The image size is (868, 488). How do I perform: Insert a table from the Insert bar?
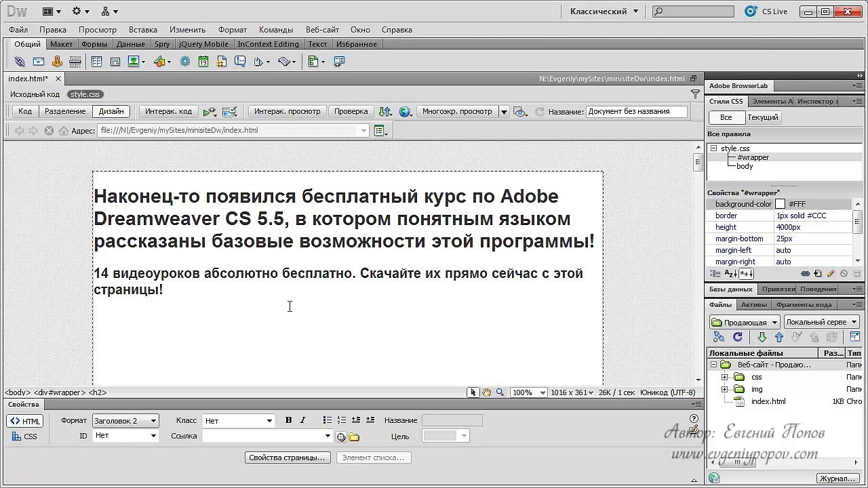97,62
